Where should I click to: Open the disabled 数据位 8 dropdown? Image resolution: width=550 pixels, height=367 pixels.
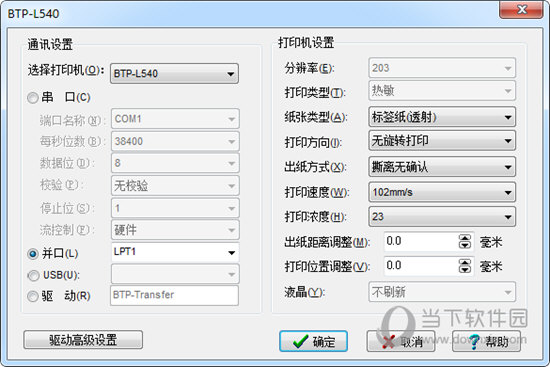pos(175,163)
